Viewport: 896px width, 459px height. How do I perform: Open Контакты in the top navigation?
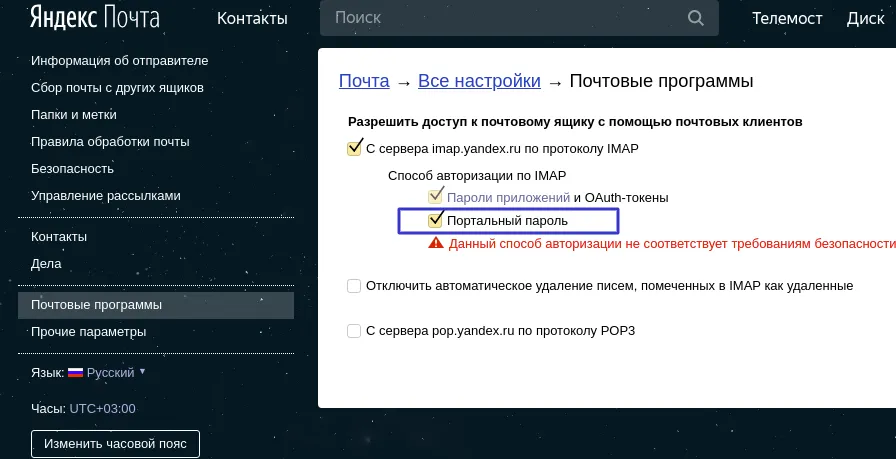(x=252, y=18)
